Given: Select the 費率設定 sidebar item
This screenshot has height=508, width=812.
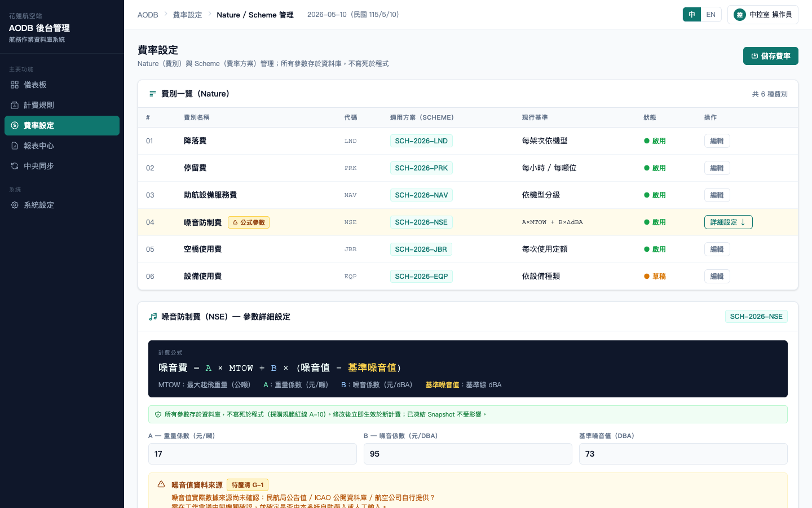Looking at the screenshot, I should pyautogui.click(x=62, y=125).
